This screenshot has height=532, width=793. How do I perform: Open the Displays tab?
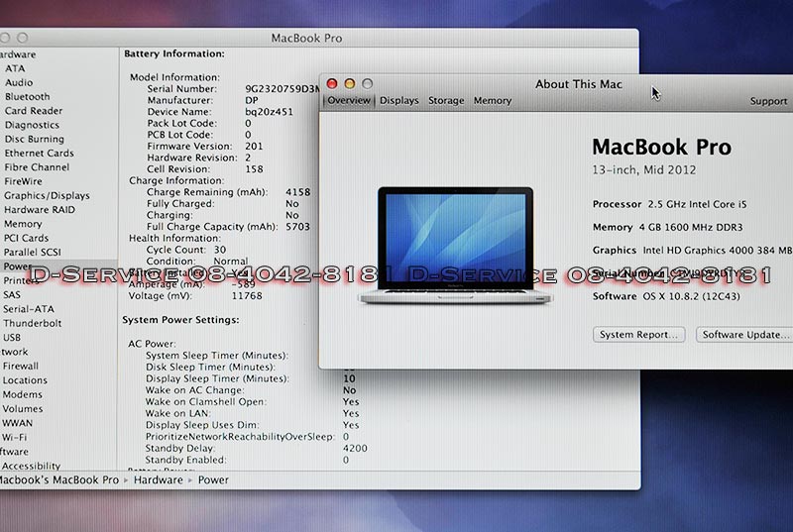point(399,100)
